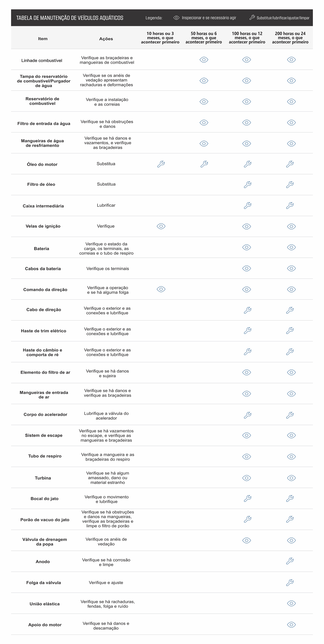This screenshot has height=644, width=324.
Task: Click wrench icon for Folga da válvula row
Action: click(x=290, y=583)
